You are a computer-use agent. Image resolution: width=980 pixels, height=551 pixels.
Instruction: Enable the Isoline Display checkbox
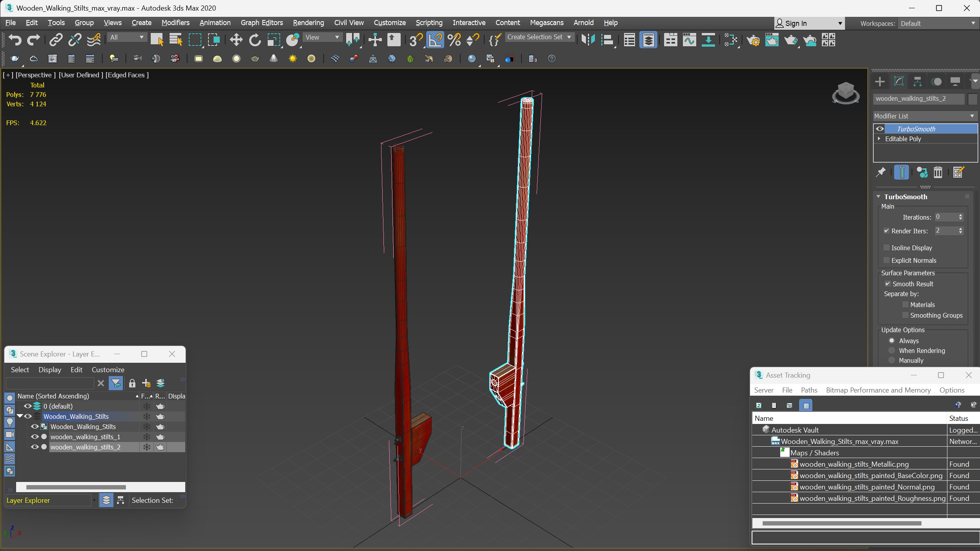(886, 247)
